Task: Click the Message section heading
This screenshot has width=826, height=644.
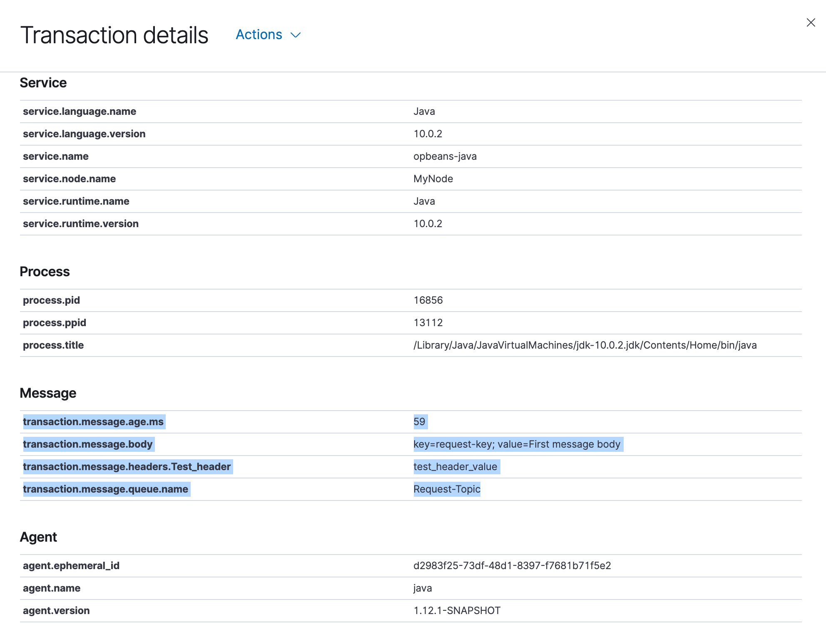Action: point(48,393)
